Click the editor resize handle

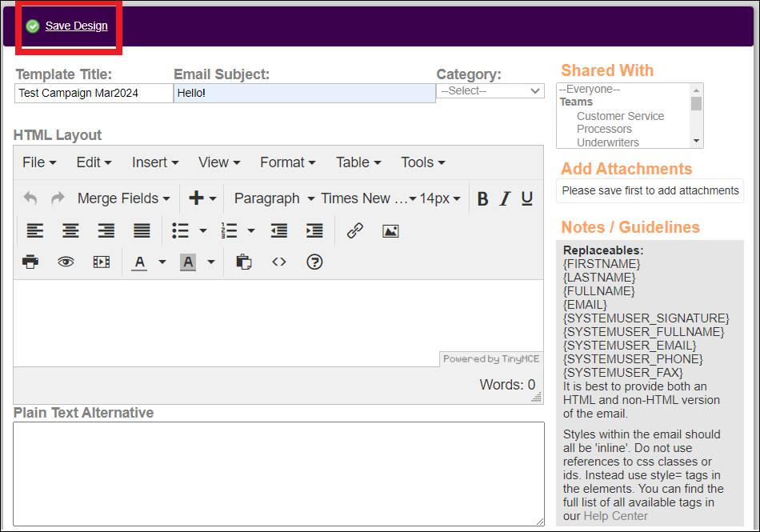(x=536, y=398)
